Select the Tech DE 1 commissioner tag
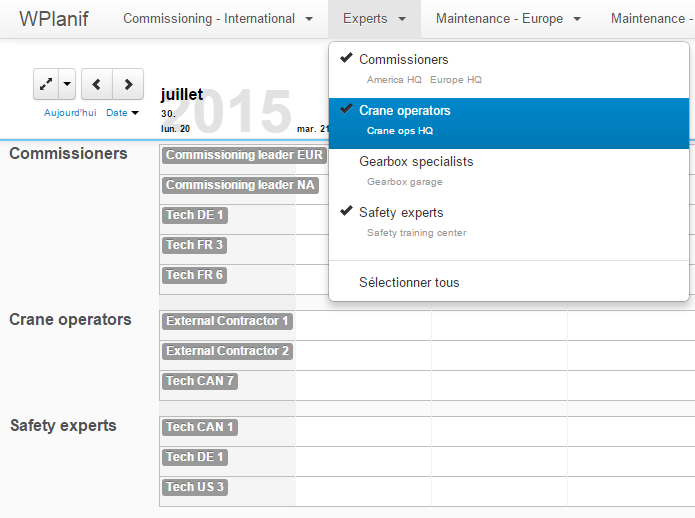695x518 pixels. pyautogui.click(x=195, y=215)
